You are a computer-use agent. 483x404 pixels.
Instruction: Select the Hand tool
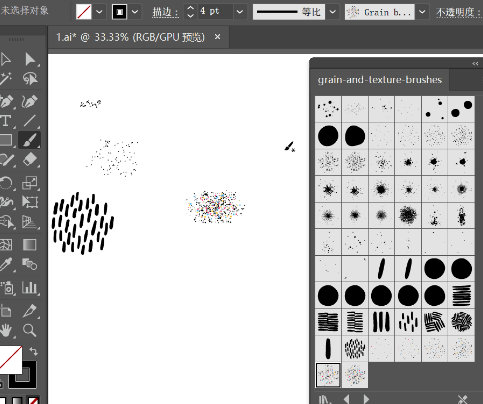[x=6, y=330]
